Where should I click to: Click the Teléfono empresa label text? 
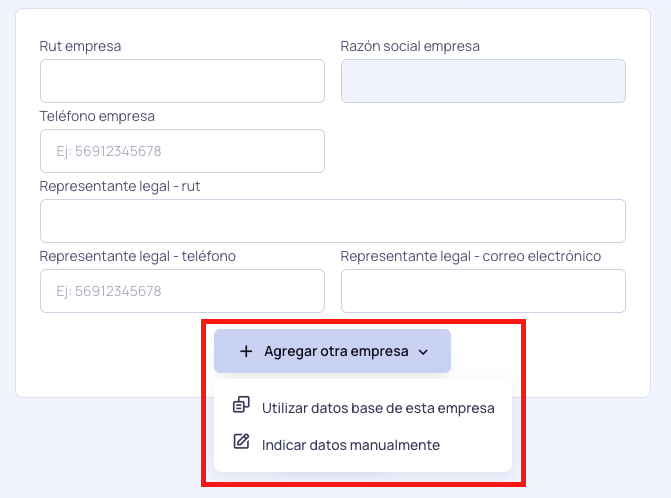pyautogui.click(x=97, y=116)
